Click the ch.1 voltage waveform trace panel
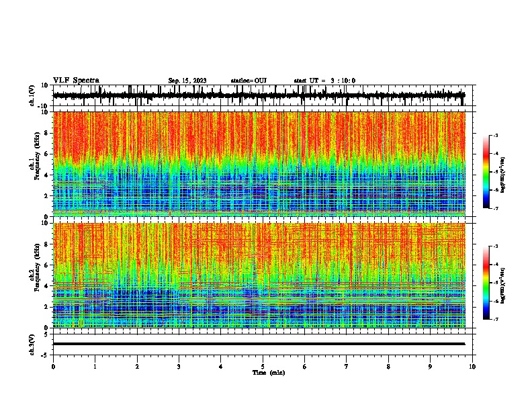Image resolution: width=532 pixels, height=411 pixels. tap(263, 95)
